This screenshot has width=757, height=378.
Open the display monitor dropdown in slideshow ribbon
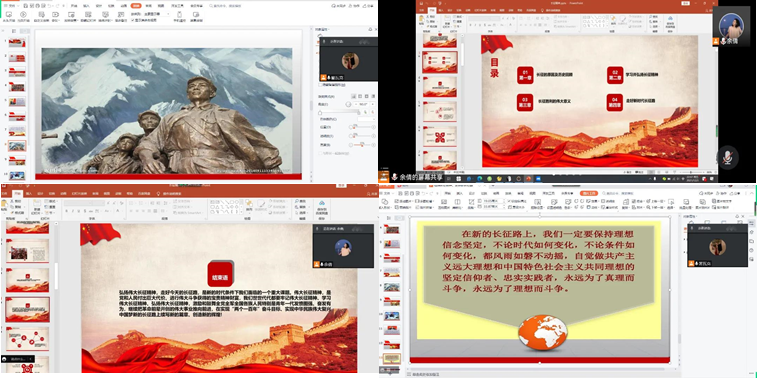pyautogui.click(x=155, y=14)
